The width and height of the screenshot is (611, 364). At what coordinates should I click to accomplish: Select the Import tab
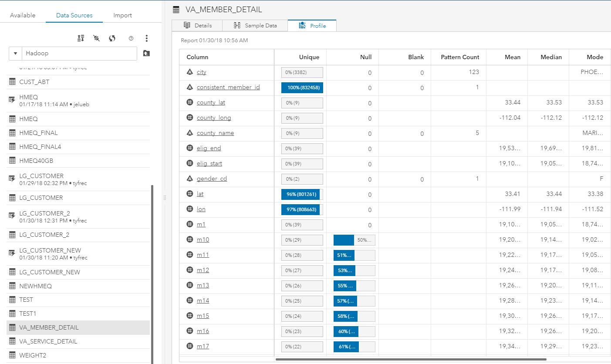point(122,15)
